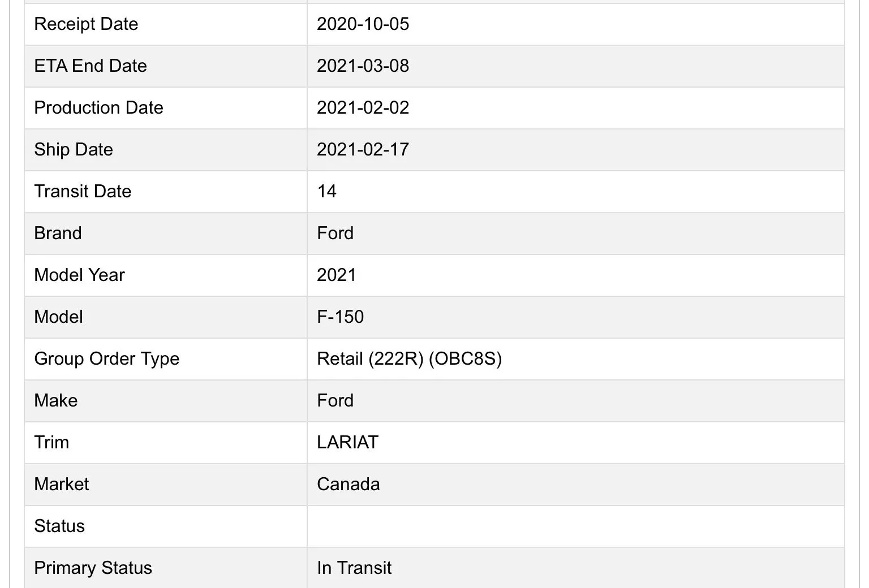Click the Retail (222R) (OBC8S) value

tap(409, 359)
